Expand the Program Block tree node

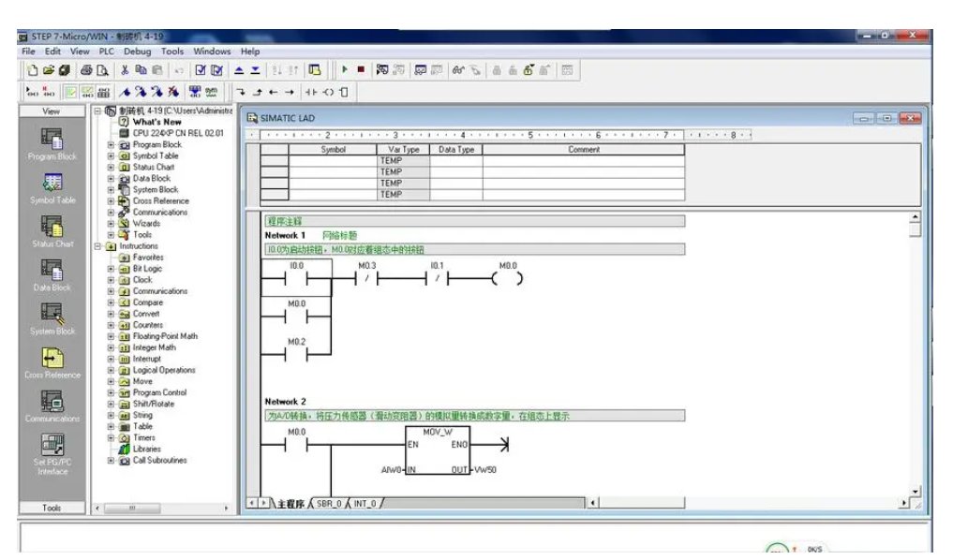click(x=112, y=145)
